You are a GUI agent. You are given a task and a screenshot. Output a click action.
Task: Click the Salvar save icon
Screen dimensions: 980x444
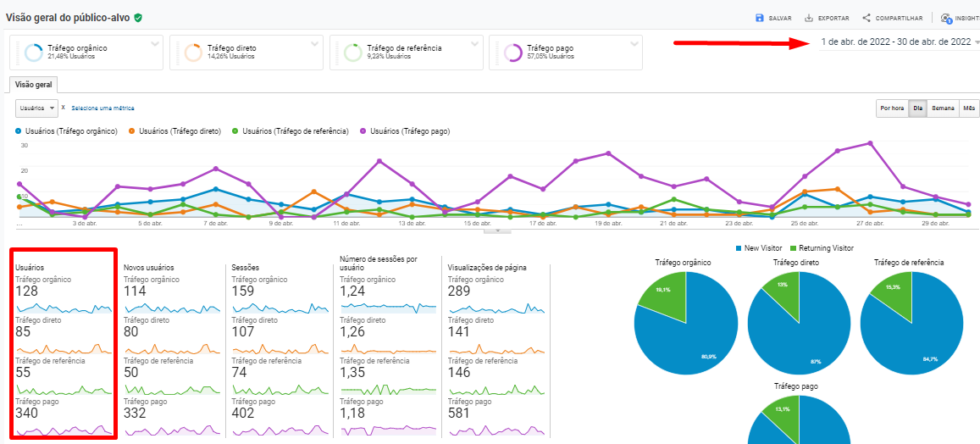click(760, 18)
